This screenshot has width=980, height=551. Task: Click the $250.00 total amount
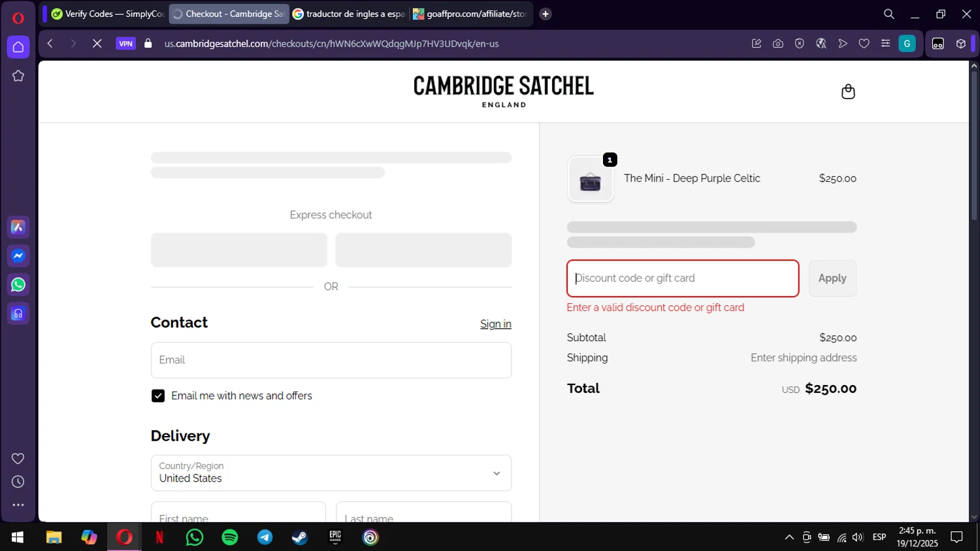pyautogui.click(x=830, y=389)
